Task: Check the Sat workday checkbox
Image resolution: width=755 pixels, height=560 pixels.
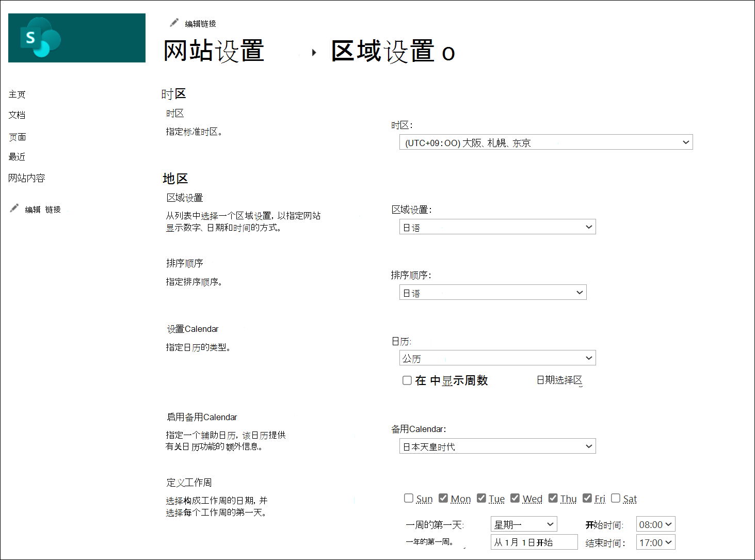Action: (x=616, y=498)
